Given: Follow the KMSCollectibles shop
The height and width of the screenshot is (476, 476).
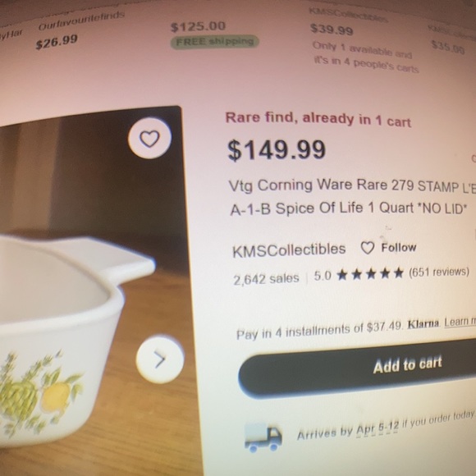Looking at the screenshot, I should 388,248.
